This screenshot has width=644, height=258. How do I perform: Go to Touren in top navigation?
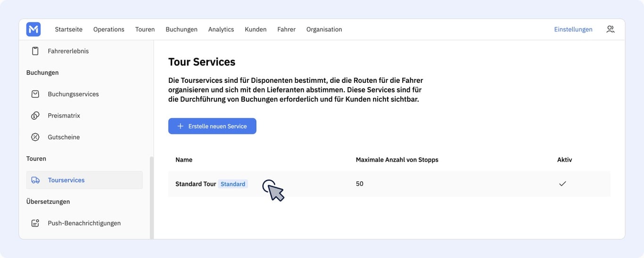(145, 29)
